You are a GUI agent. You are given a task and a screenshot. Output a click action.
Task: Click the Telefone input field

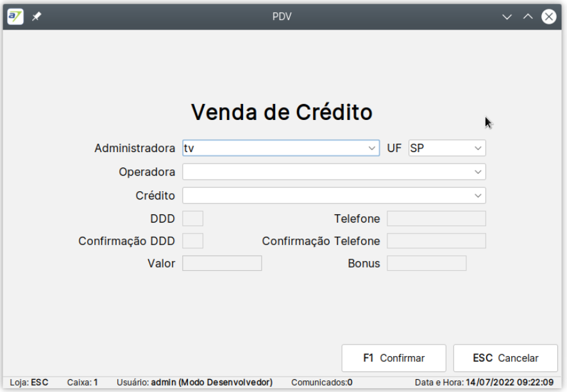436,218
